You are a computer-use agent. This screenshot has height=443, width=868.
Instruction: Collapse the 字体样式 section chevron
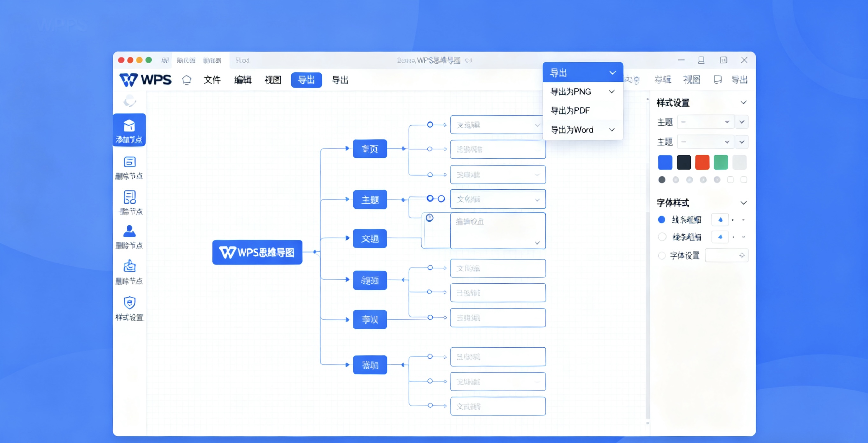(743, 203)
